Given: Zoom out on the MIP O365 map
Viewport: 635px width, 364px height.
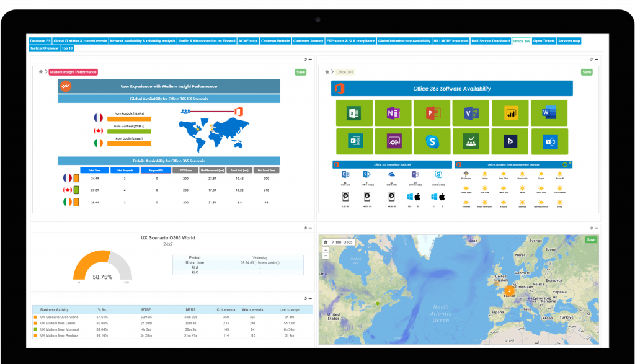Looking at the screenshot, I should [325, 256].
